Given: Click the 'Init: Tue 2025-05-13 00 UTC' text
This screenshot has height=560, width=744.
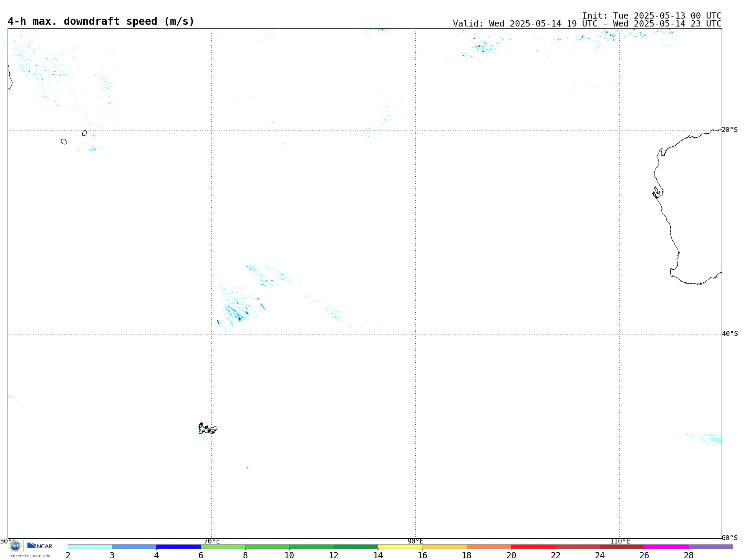Looking at the screenshot, I should point(652,16).
